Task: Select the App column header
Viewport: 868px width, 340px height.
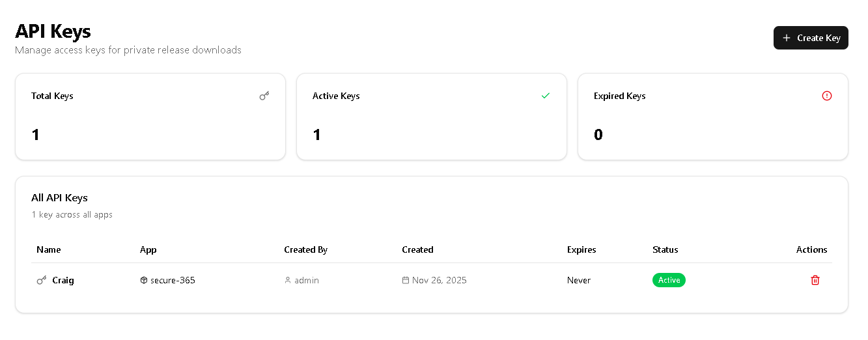Action: coord(148,249)
